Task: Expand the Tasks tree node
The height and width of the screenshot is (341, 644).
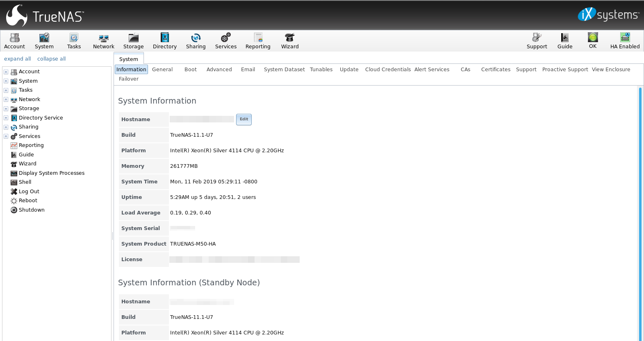Action: click(x=6, y=90)
